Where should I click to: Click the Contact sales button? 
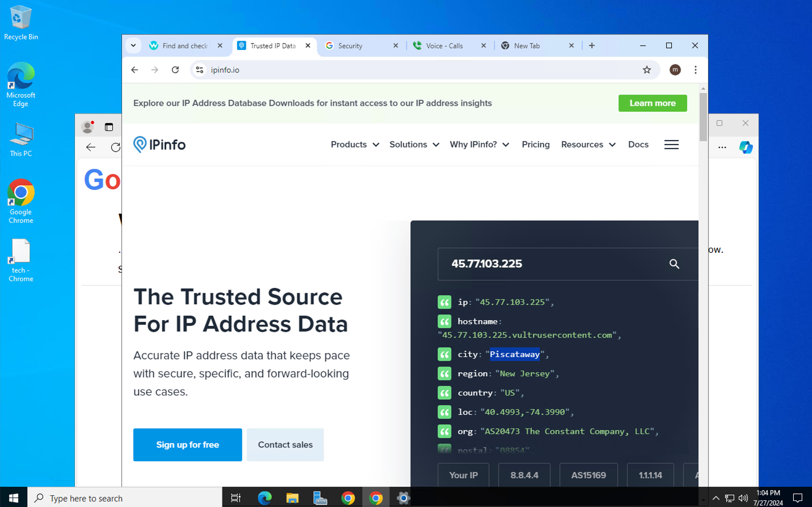[x=285, y=445]
